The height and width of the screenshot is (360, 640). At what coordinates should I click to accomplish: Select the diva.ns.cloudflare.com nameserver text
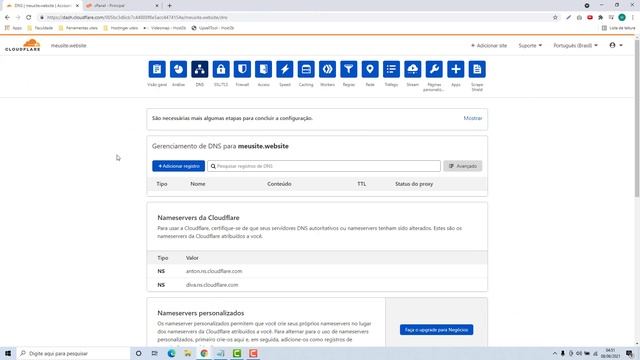[212, 285]
